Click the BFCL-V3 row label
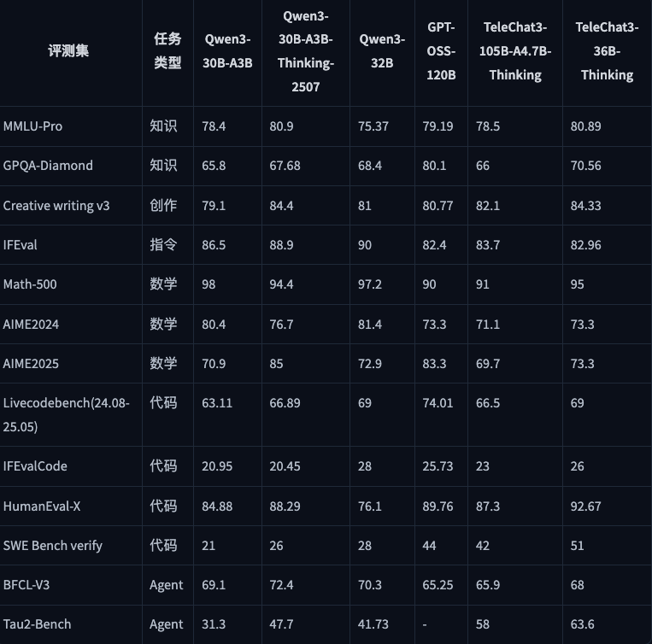Image resolution: width=652 pixels, height=644 pixels. 26,585
